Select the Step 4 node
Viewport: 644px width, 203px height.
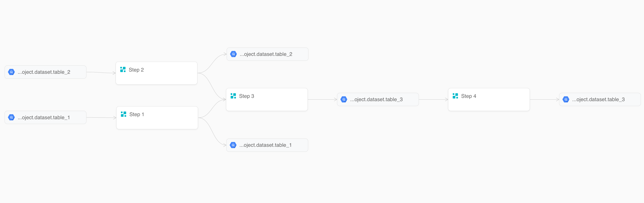coord(489,99)
